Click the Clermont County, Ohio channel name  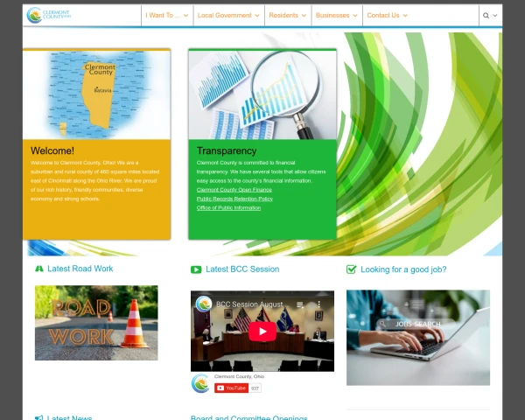click(239, 376)
